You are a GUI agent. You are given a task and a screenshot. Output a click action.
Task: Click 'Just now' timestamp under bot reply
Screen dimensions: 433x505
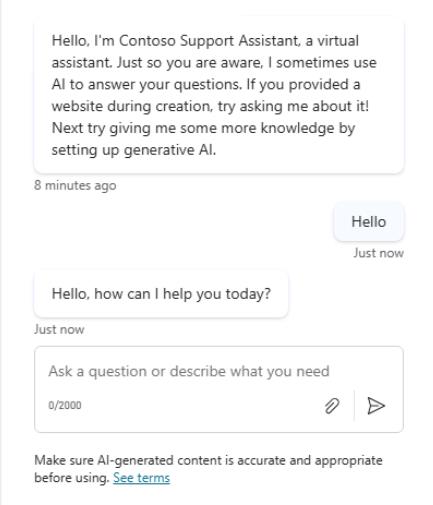pos(59,329)
